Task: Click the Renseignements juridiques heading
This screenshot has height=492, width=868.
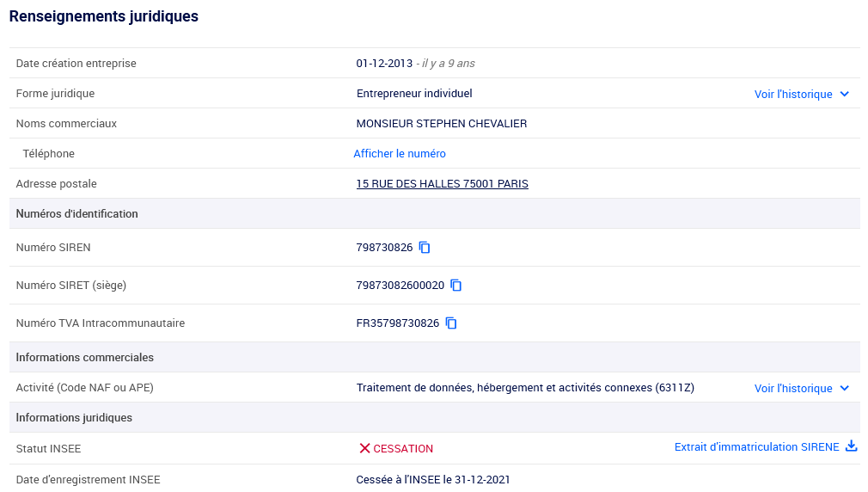Action: (104, 16)
